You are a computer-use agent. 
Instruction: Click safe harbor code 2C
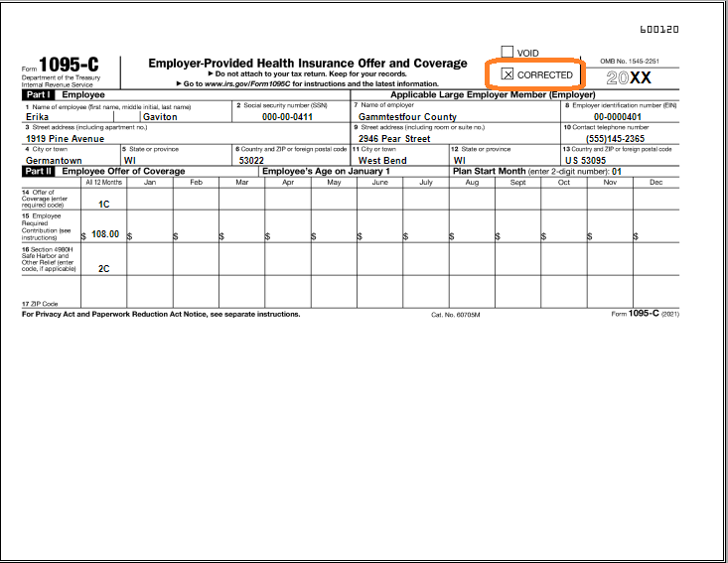(104, 269)
